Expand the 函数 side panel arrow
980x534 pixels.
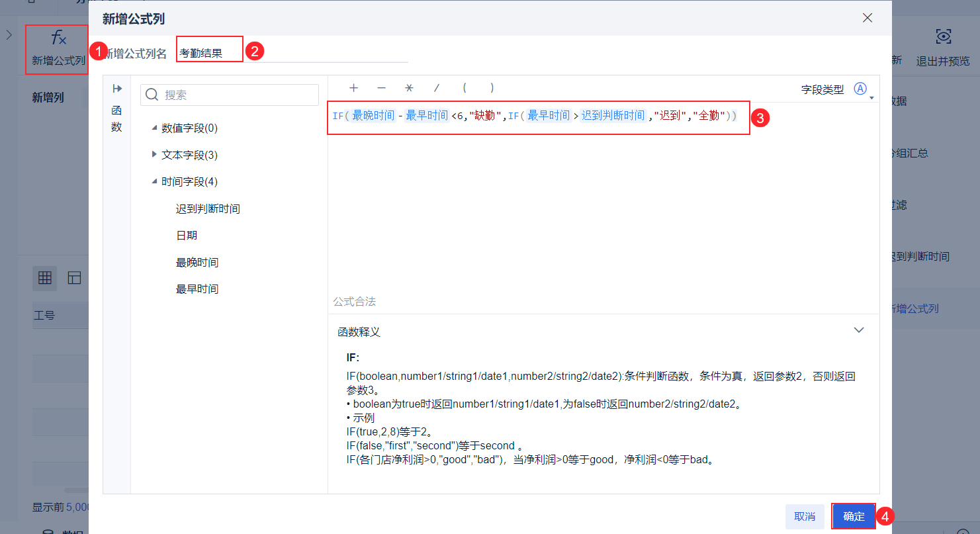tap(117, 89)
